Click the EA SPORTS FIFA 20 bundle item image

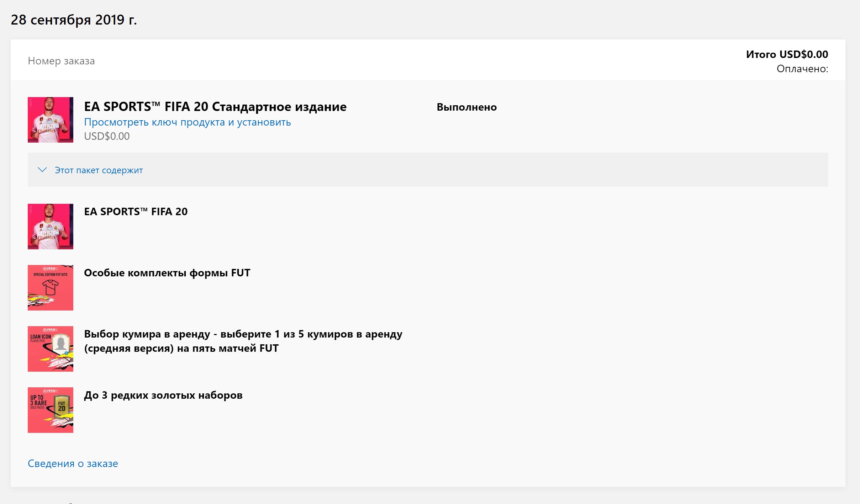click(51, 227)
